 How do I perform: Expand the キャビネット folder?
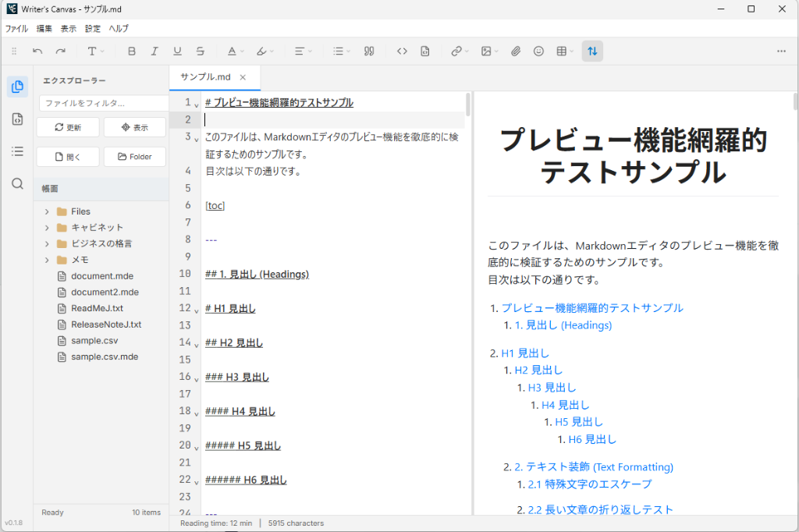click(47, 228)
